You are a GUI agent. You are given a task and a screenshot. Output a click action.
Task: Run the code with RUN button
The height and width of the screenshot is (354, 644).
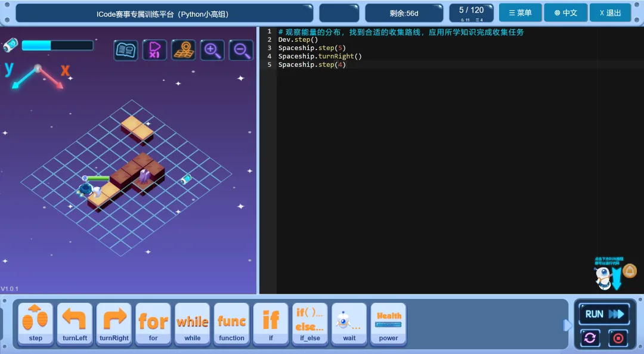point(604,314)
